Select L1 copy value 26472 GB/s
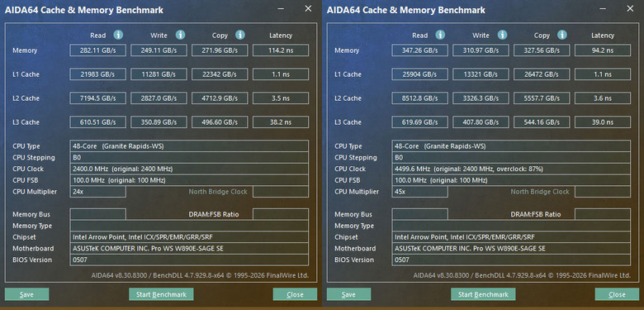Image resolution: width=644 pixels, height=310 pixels. 542,74
